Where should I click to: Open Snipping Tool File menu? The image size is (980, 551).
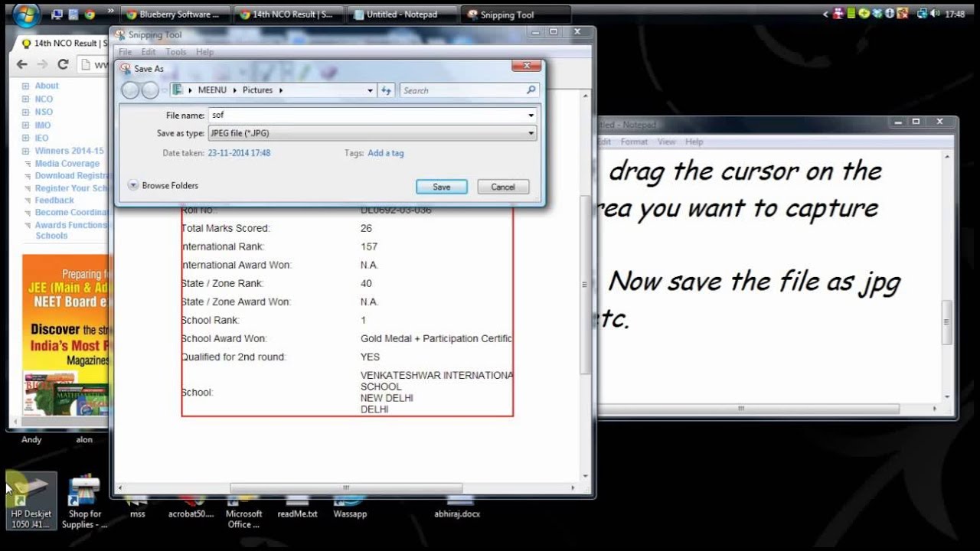125,52
